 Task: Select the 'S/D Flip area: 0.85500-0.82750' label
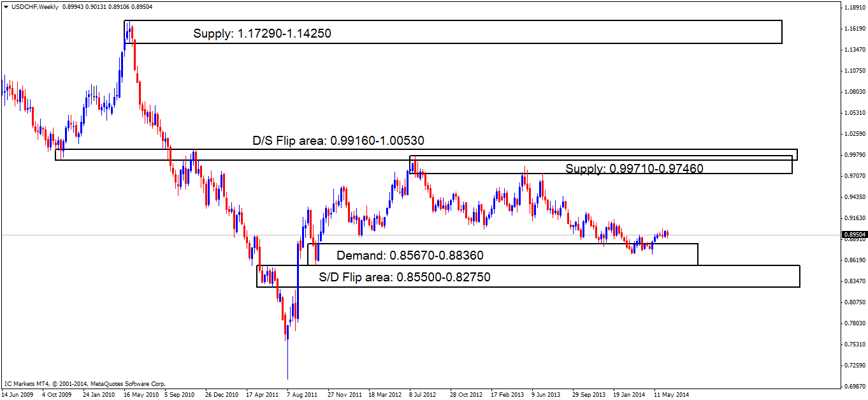(x=405, y=278)
